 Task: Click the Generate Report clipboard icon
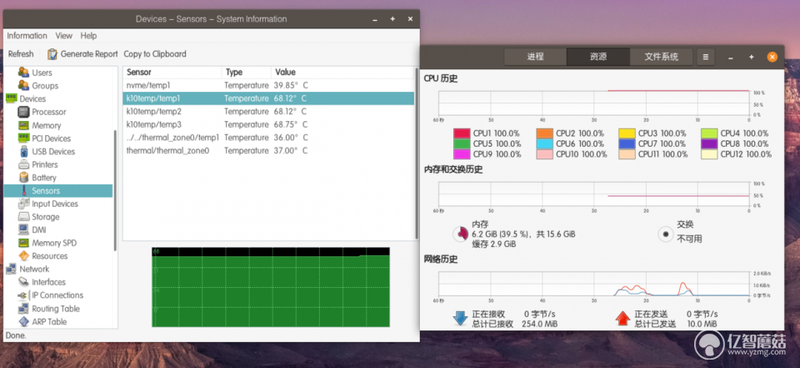coord(52,54)
